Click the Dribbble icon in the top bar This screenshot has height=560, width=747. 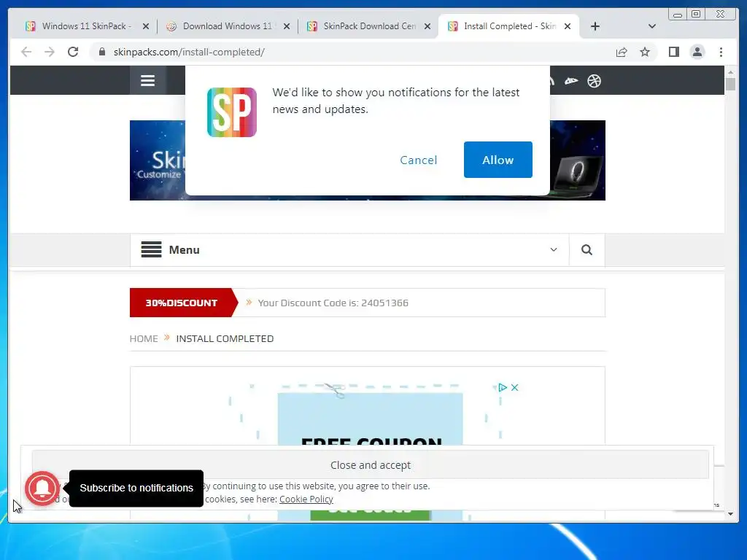(x=594, y=81)
